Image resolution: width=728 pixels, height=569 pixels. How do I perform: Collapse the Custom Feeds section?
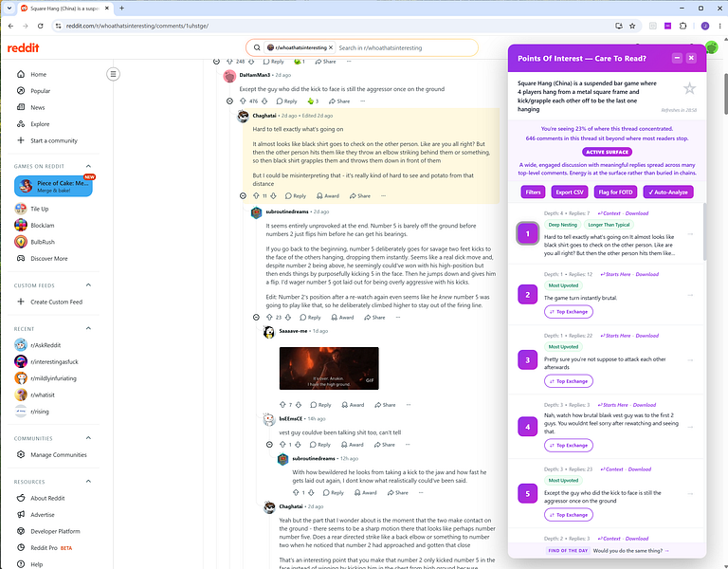coord(88,285)
